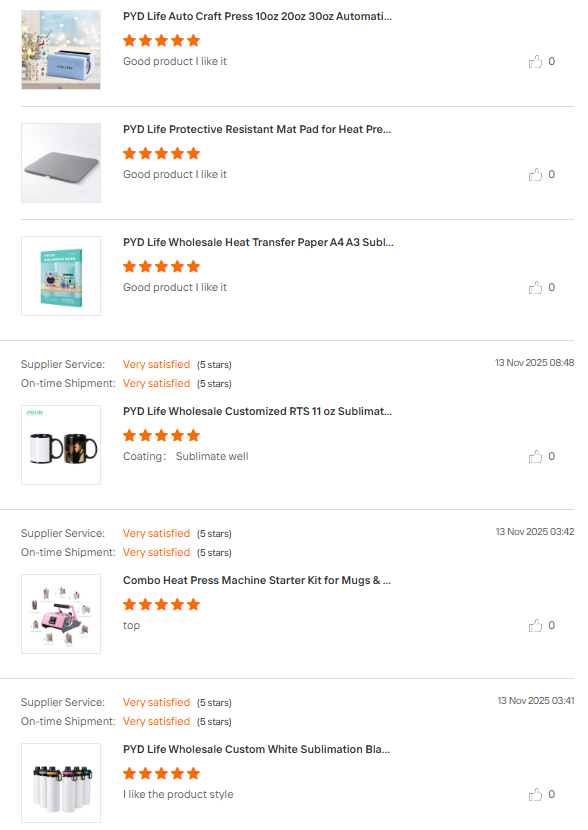The width and height of the screenshot is (588, 830).
Task: Open the gray mat pad thumbnail
Action: [x=61, y=163]
